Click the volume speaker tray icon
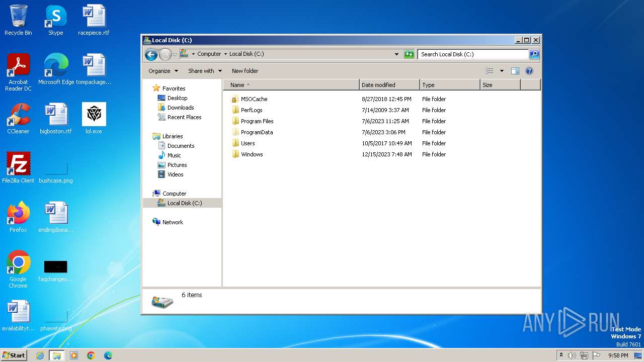Image resolution: width=644 pixels, height=362 pixels. point(572,355)
